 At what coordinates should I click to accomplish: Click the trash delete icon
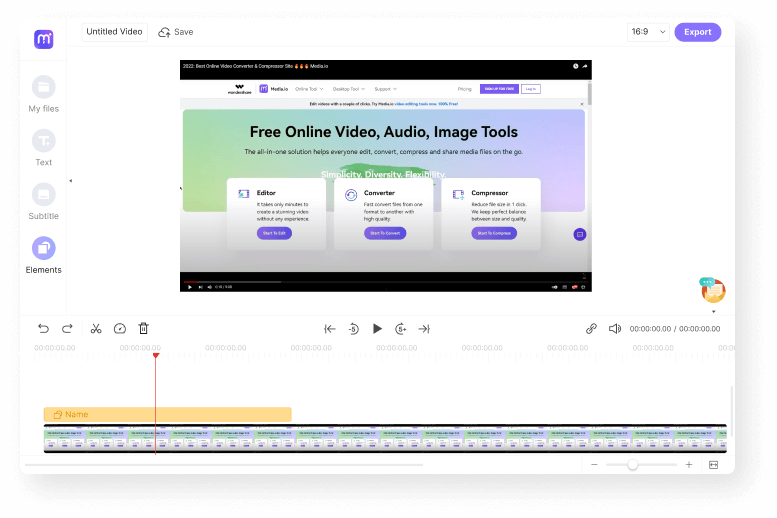point(144,328)
